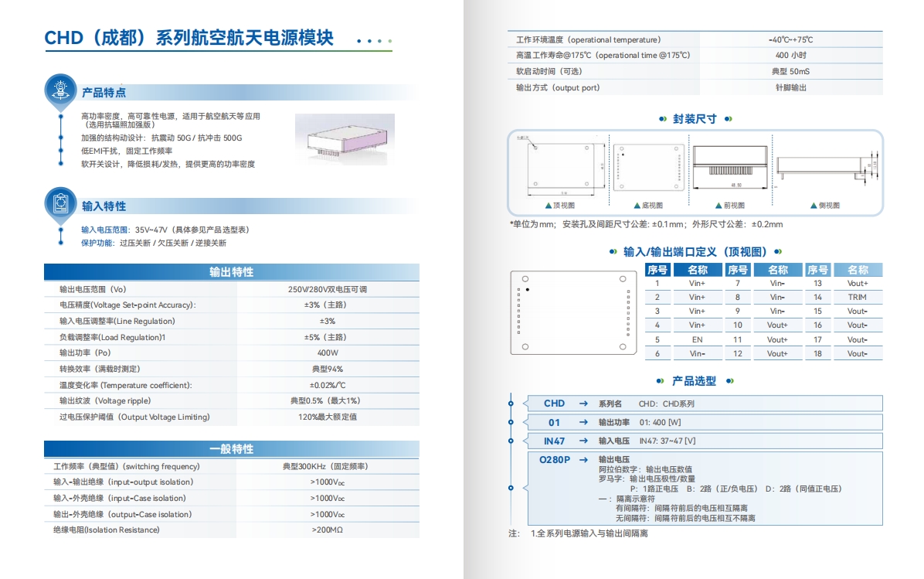Click the pin layout diagram of module

coord(571,312)
